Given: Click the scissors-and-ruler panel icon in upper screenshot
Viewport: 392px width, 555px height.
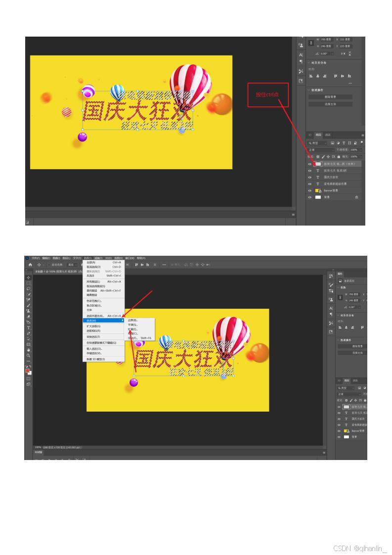Looking at the screenshot, I should (301, 71).
